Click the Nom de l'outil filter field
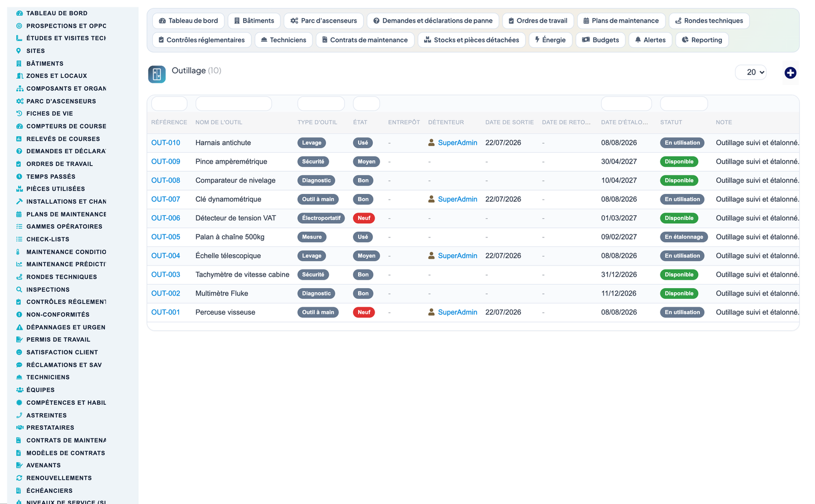The width and height of the screenshot is (815, 504). tap(234, 104)
